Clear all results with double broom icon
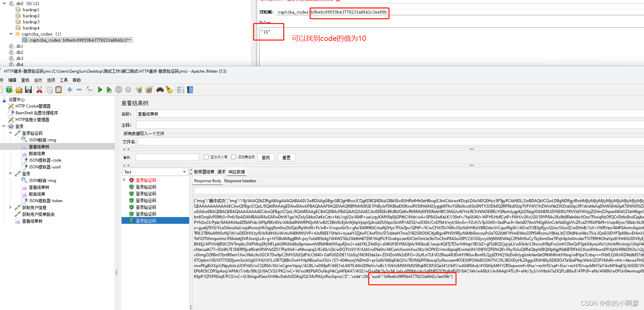 149,90
